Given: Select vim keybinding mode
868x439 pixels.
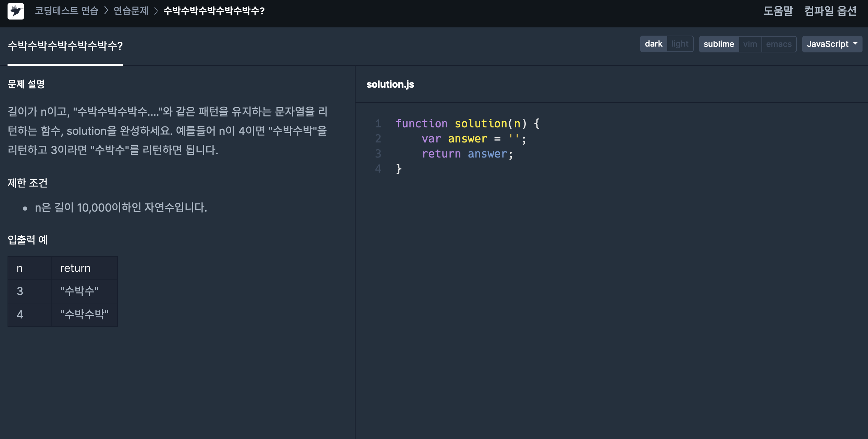Looking at the screenshot, I should point(750,44).
